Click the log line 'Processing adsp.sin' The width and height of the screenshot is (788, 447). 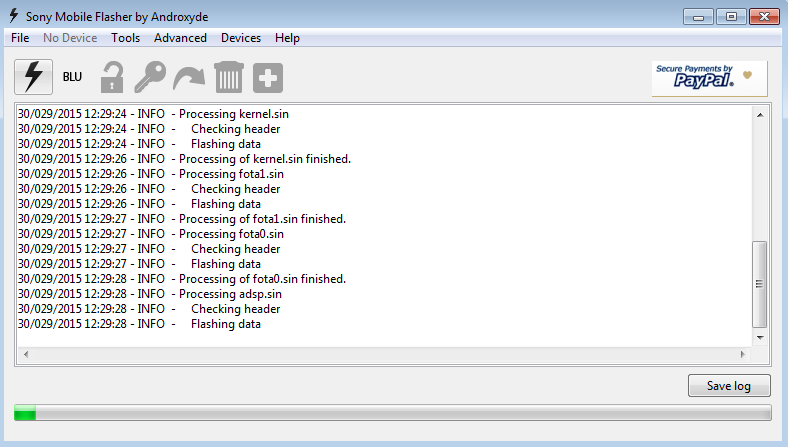(x=150, y=294)
